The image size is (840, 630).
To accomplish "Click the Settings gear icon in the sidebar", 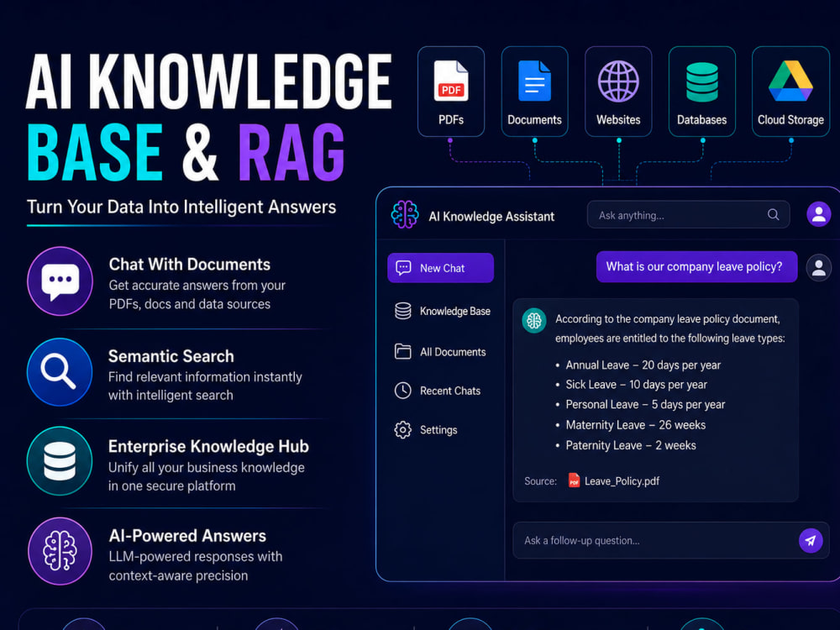I will (403, 429).
